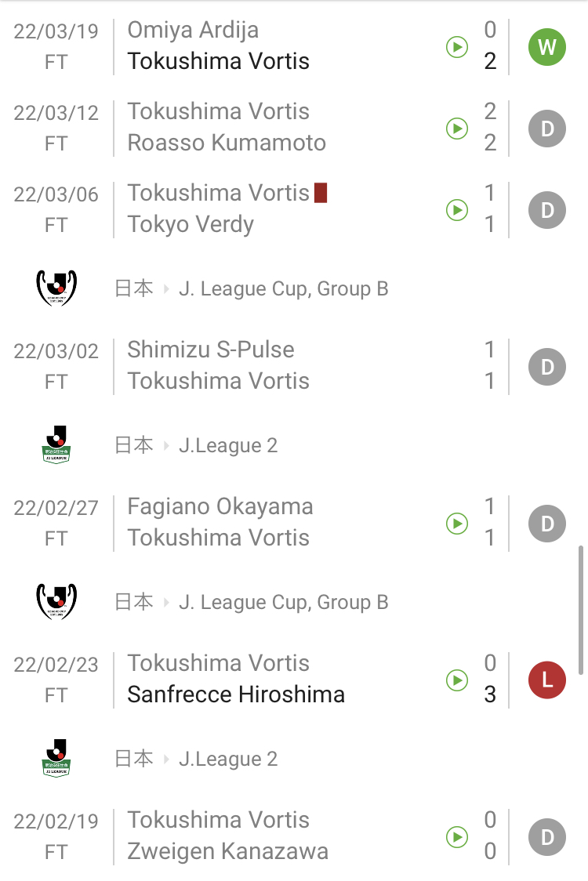
Task: Click the vertical scrollbar thumb
Action: (x=580, y=610)
